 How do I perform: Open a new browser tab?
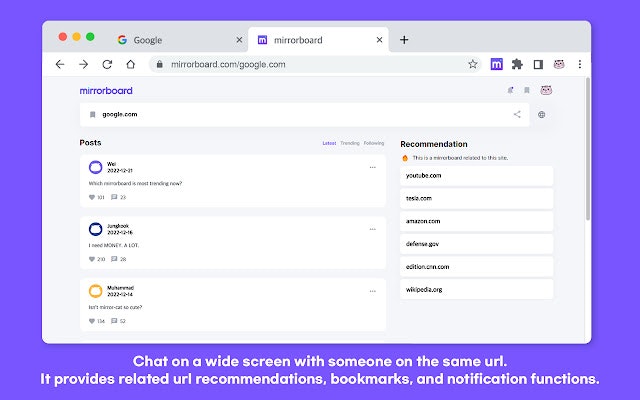tap(404, 40)
